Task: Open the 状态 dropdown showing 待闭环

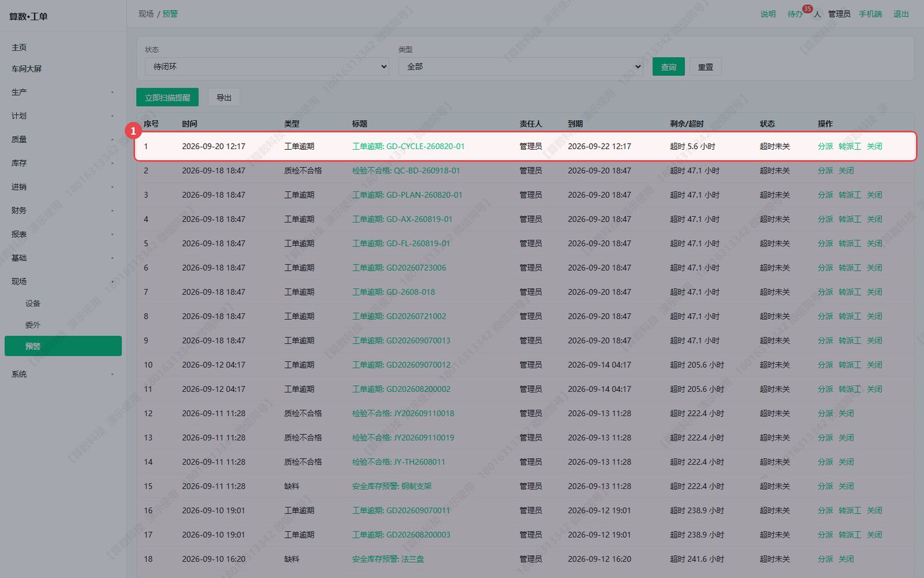Action: [267, 67]
